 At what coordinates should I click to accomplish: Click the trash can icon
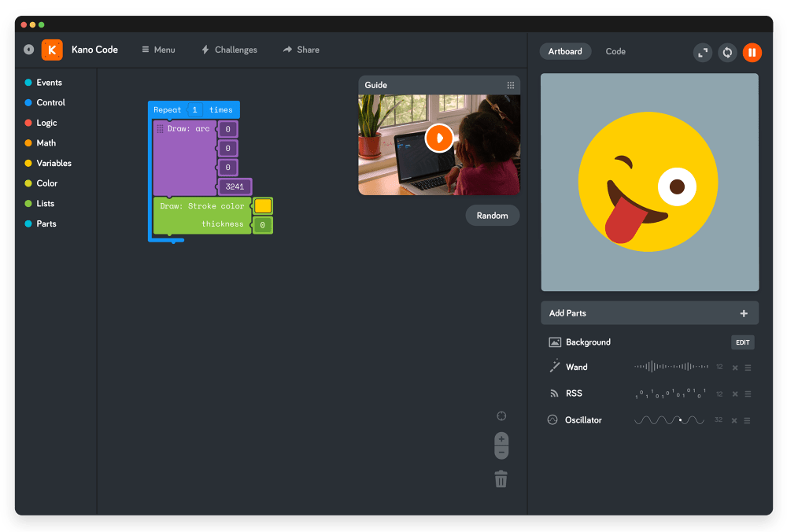(x=501, y=478)
